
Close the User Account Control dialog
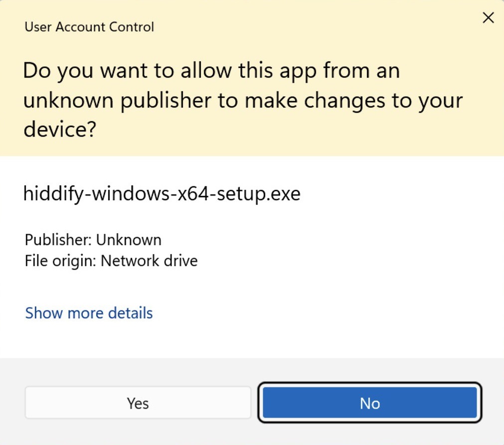[488, 18]
